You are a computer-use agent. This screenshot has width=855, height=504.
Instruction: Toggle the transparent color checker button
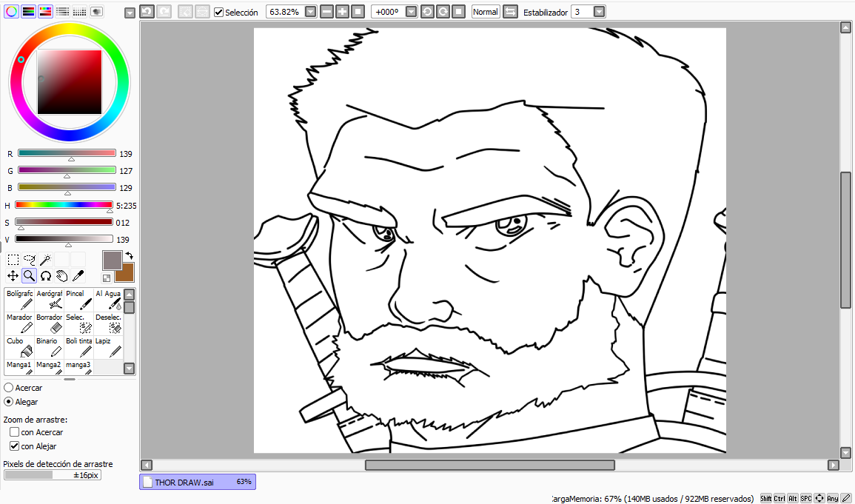[x=107, y=278]
